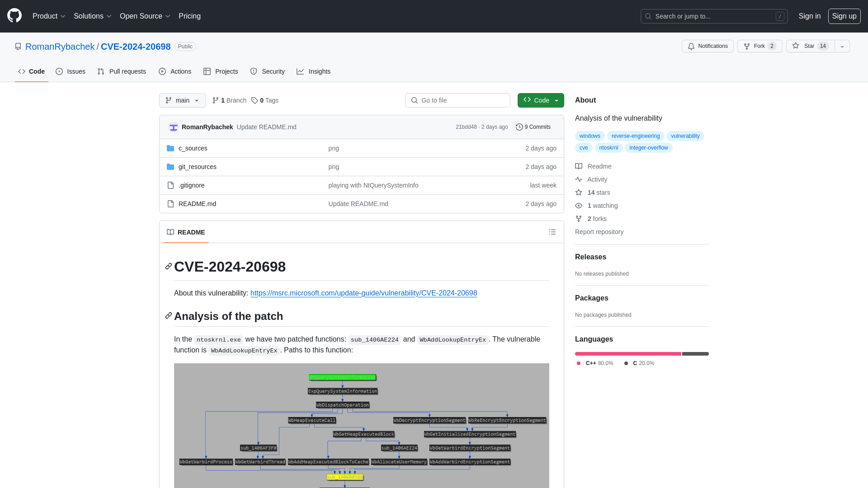Focus the Search or jump to field
The image size is (868, 488).
click(x=714, y=16)
